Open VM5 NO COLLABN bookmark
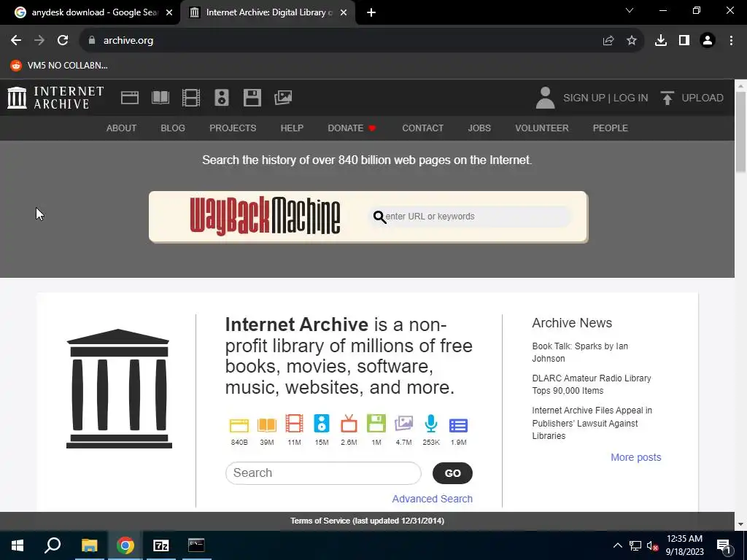 click(59, 65)
